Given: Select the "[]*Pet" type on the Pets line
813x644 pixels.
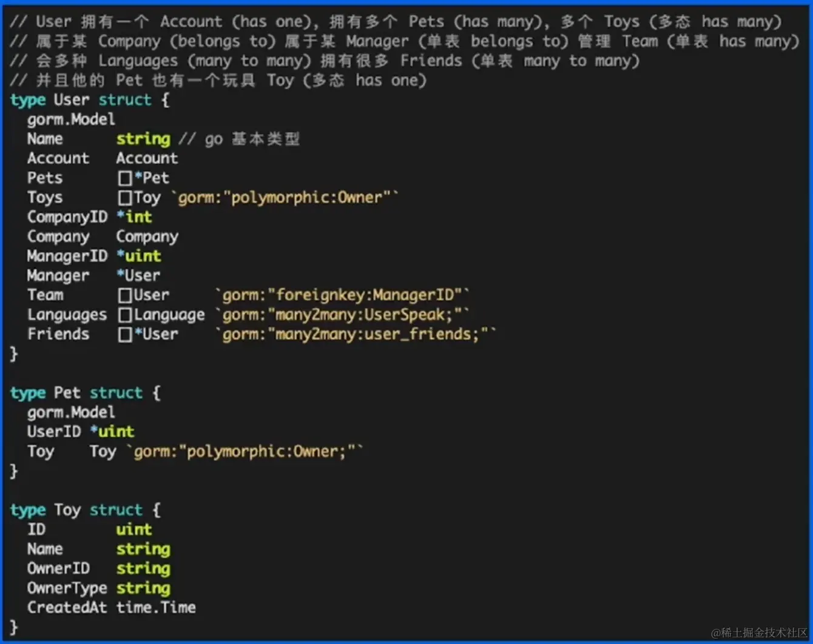Looking at the screenshot, I should (x=143, y=178).
